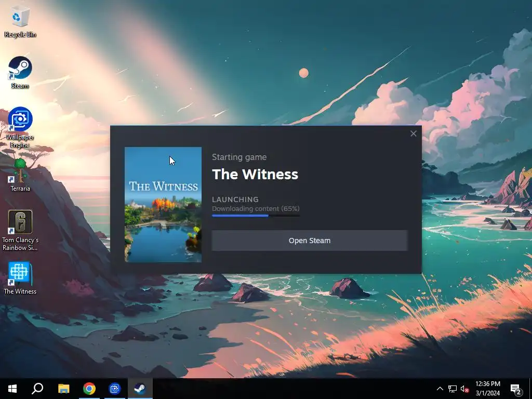
Task: Open the Windows Start menu
Action: point(12,389)
